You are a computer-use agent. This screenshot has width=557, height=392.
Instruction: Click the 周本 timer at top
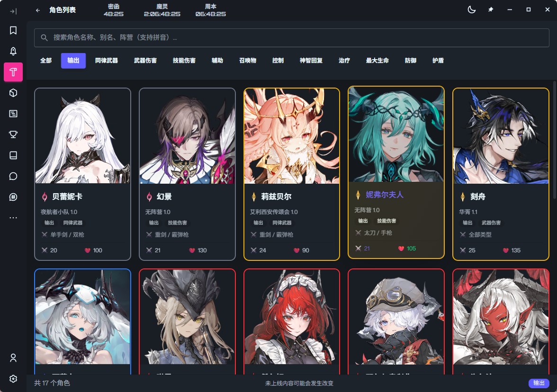(211, 10)
